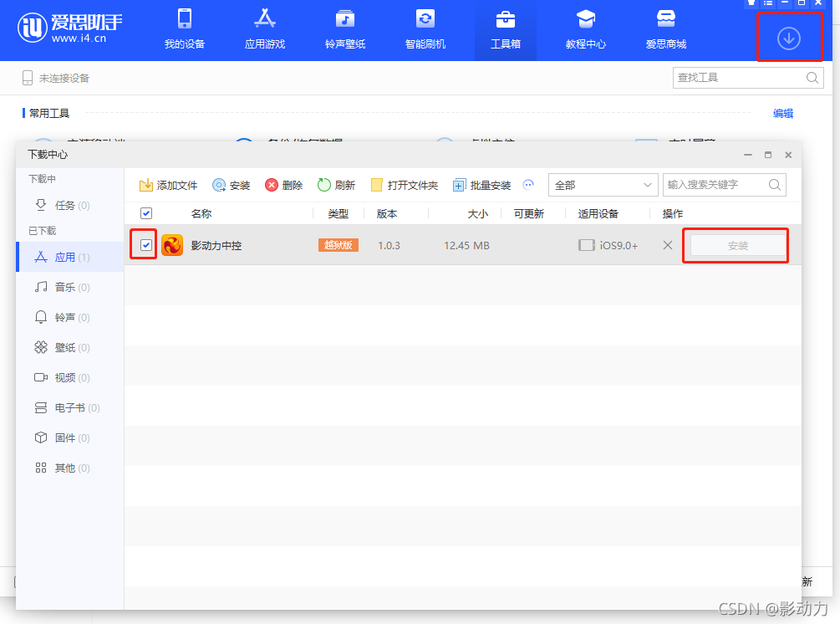Sort by the 版本 column header

click(387, 214)
